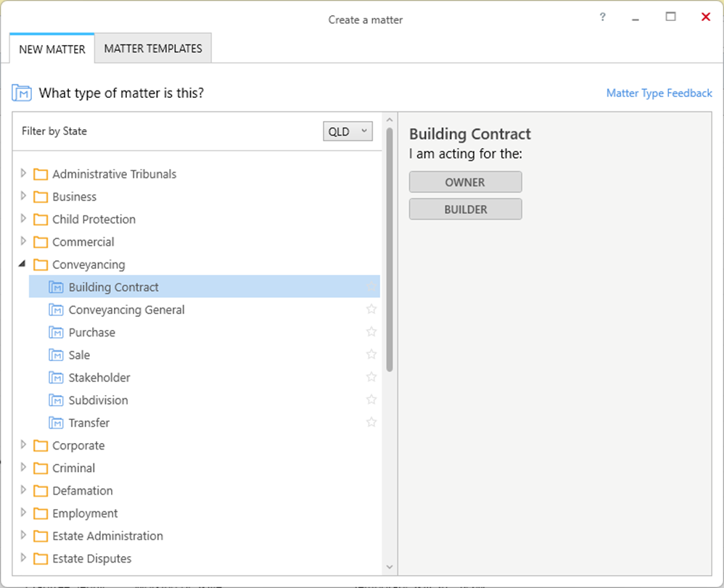
Task: Open the help question mark icon
Action: point(603,17)
